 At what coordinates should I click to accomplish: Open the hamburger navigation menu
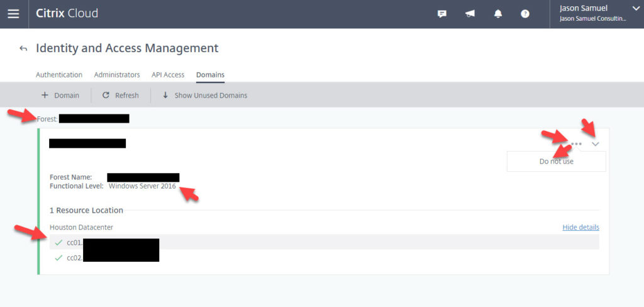click(13, 14)
